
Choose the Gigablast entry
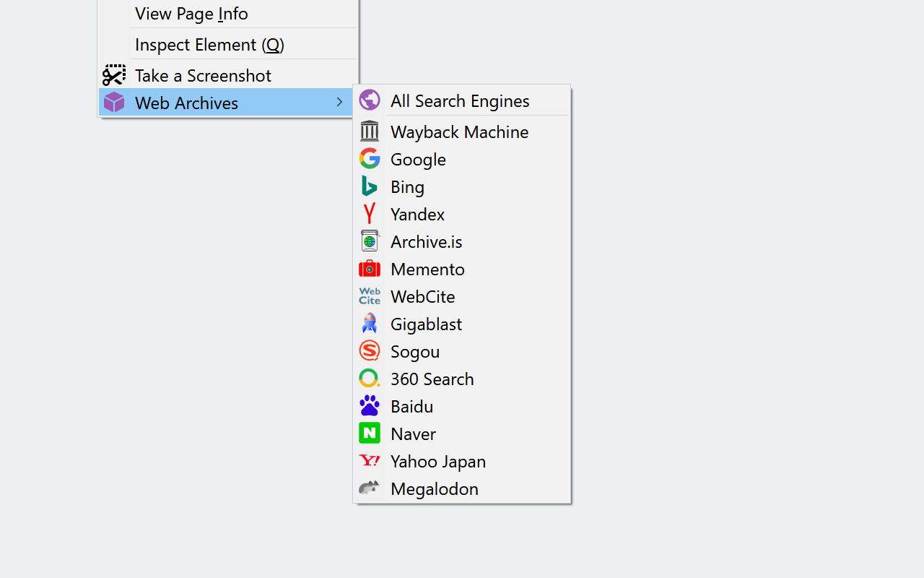(x=462, y=324)
